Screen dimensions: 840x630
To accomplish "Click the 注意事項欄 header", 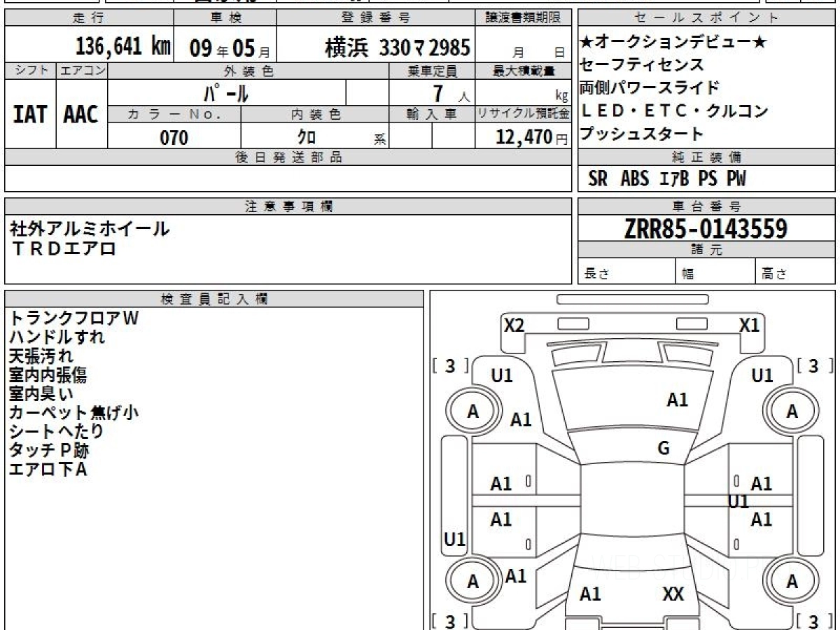I will 288,206.
